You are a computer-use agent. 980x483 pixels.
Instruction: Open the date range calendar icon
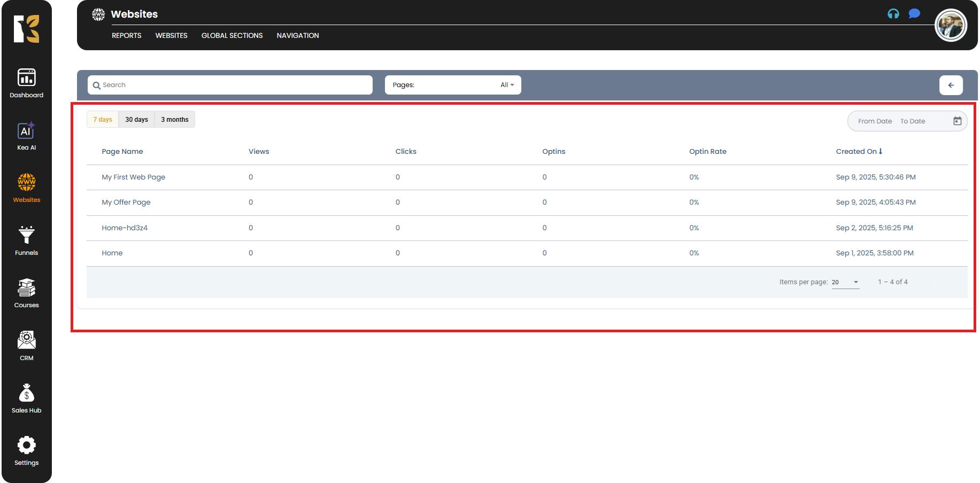tap(957, 121)
